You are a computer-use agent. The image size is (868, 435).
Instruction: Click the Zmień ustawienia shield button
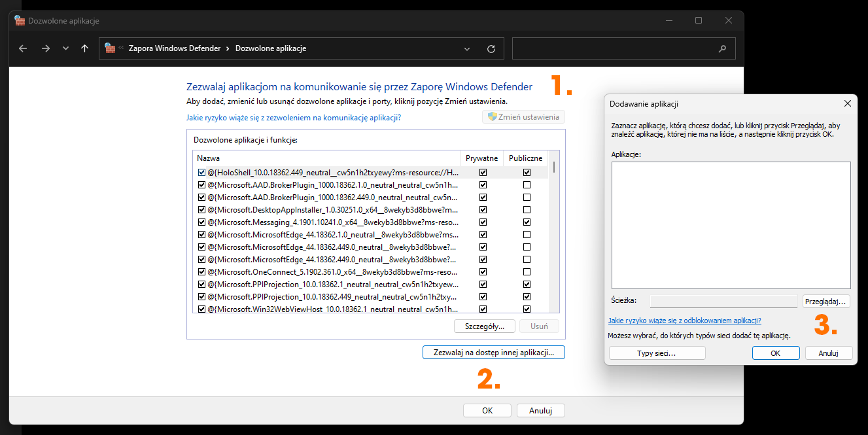(523, 117)
